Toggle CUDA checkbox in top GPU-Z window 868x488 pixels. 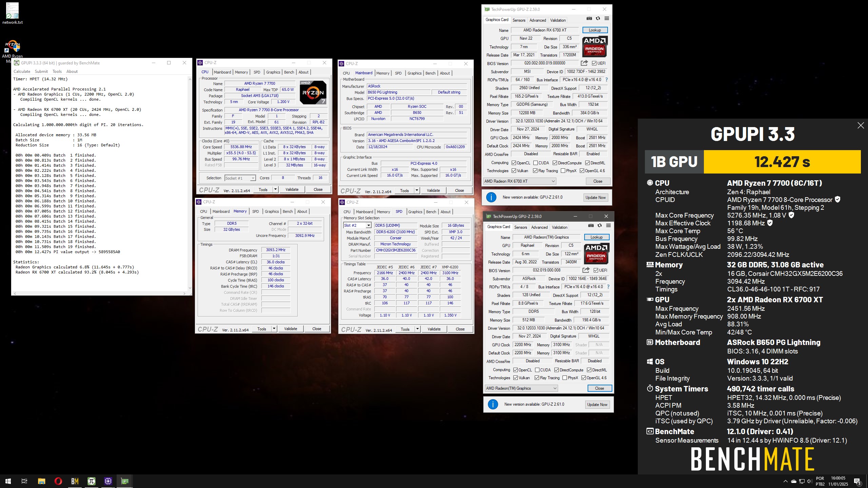point(536,163)
